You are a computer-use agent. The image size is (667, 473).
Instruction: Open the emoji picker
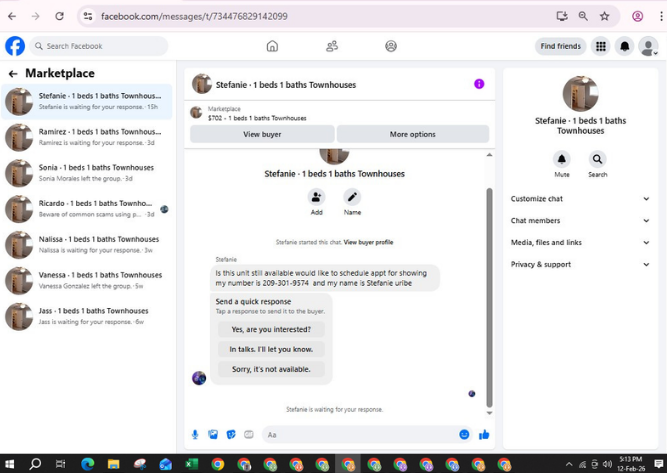(464, 434)
